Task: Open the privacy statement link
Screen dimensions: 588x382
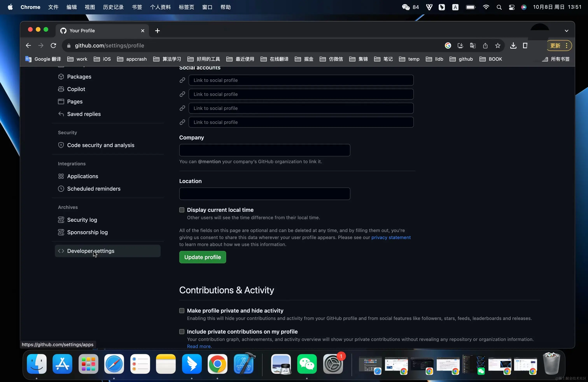Action: (x=391, y=237)
